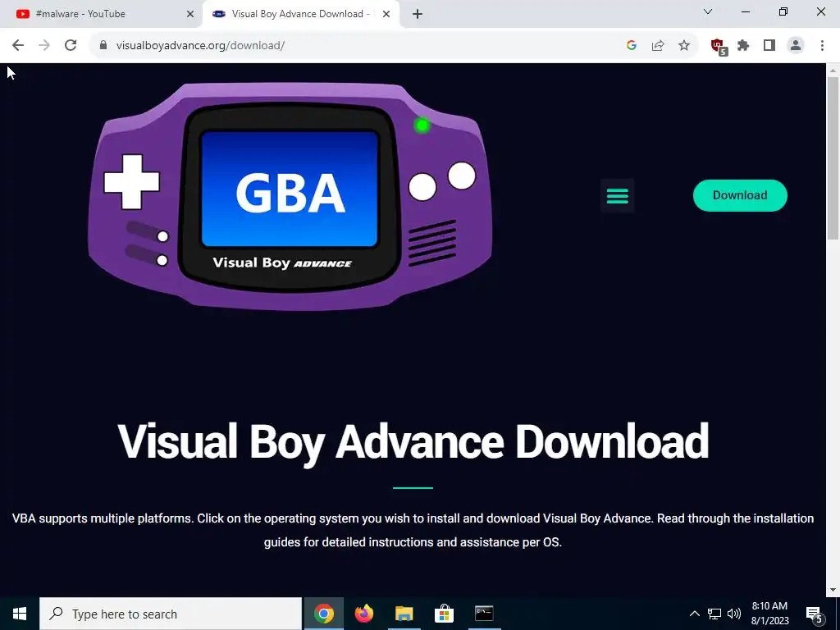Click the scrollbar down arrow
The image size is (840, 630).
tap(833, 591)
